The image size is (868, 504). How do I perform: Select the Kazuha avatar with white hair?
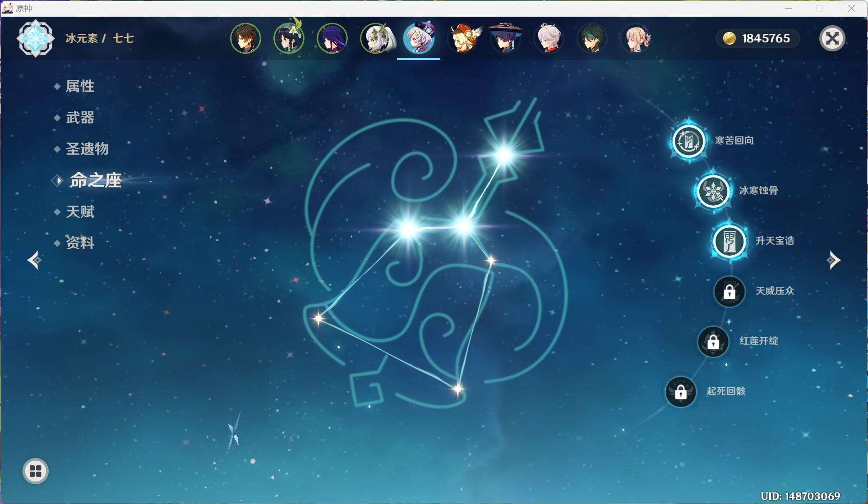[549, 39]
